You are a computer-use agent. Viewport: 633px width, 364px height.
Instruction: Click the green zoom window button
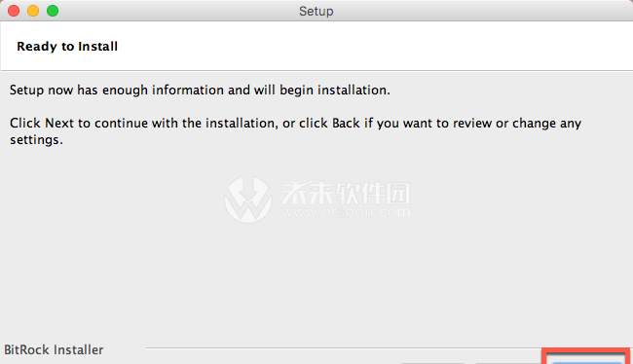coord(53,11)
